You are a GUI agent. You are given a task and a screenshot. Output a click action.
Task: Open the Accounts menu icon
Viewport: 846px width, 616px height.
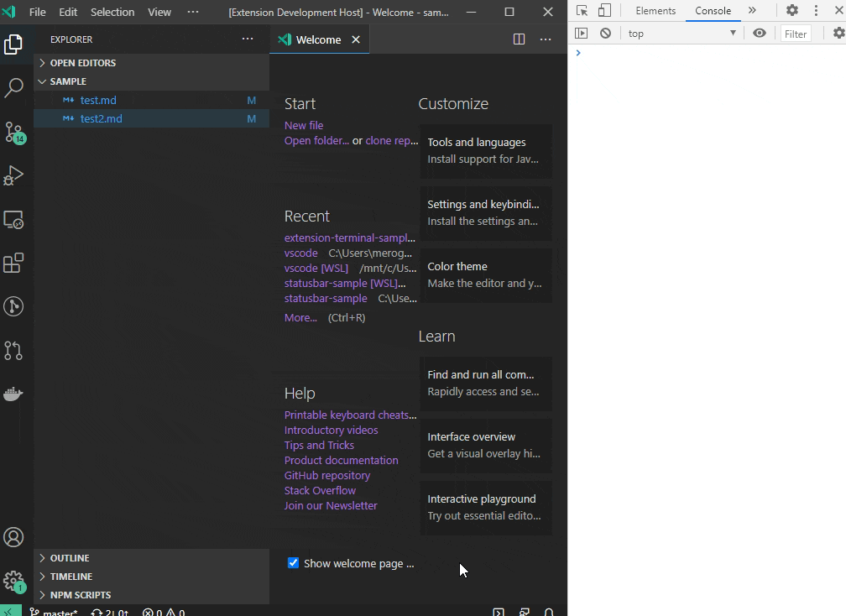[x=13, y=537]
